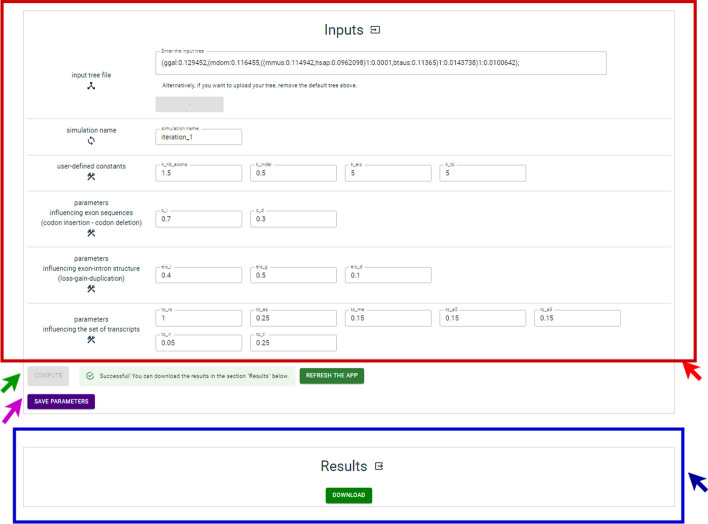Focus the c_i field valued 0.7

click(x=199, y=219)
